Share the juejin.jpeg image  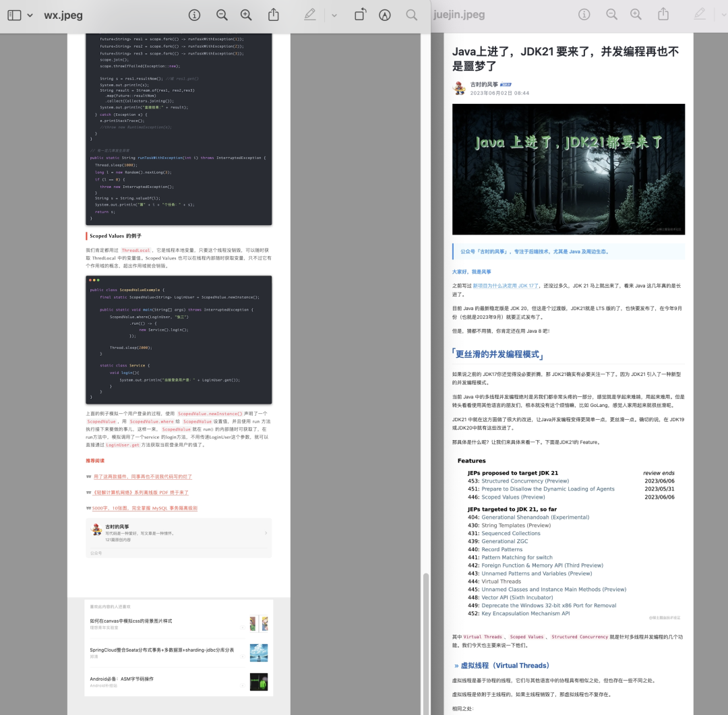(x=663, y=14)
